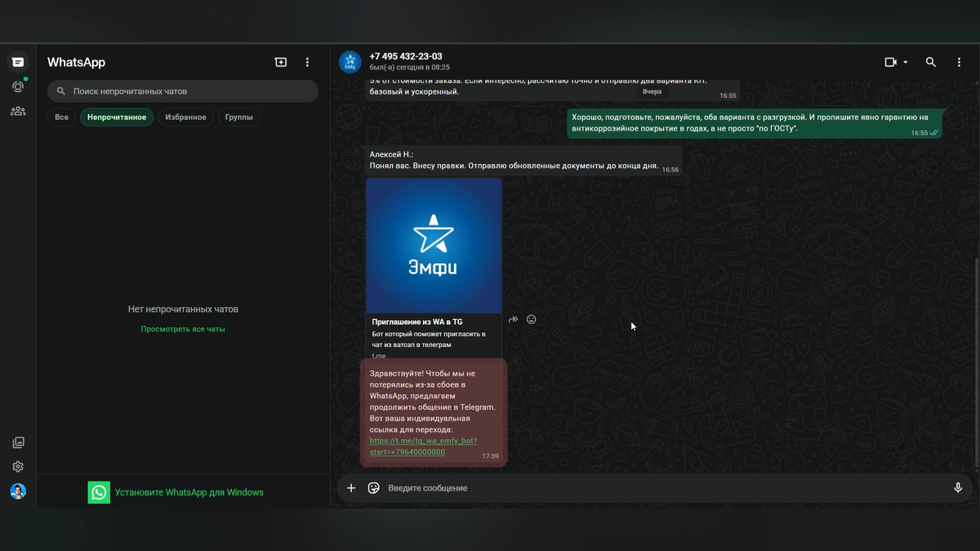
Task: Forward the Эмфи link preview message
Action: pyautogui.click(x=513, y=320)
